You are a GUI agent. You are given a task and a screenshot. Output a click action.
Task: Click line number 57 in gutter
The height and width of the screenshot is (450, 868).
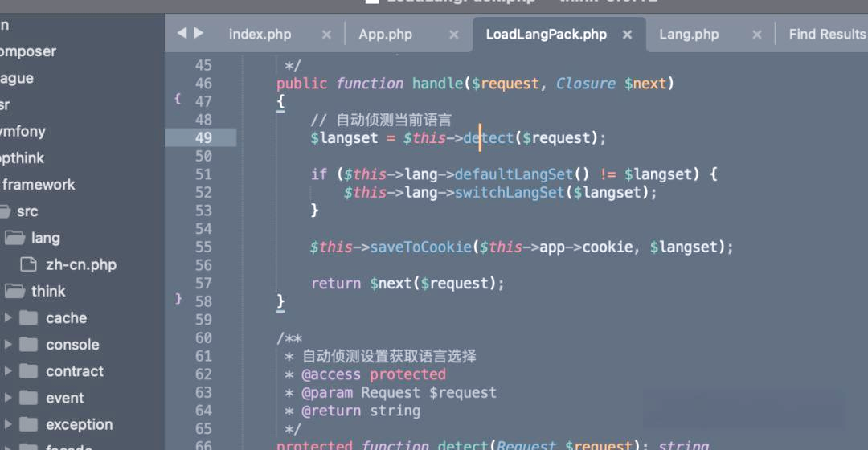[x=203, y=284]
